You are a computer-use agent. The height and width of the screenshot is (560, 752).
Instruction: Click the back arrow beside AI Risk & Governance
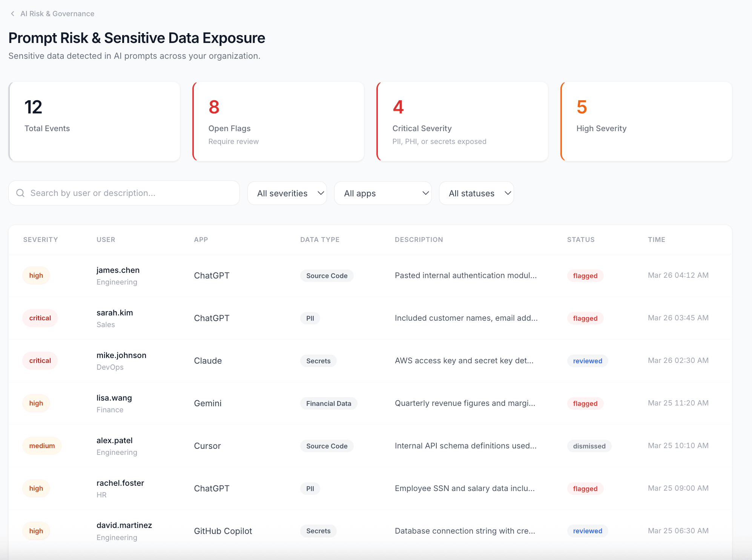pos(12,14)
